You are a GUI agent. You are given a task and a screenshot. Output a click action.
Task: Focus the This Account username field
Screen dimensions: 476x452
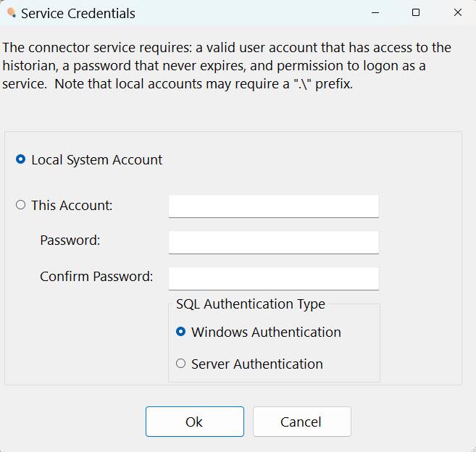point(274,206)
